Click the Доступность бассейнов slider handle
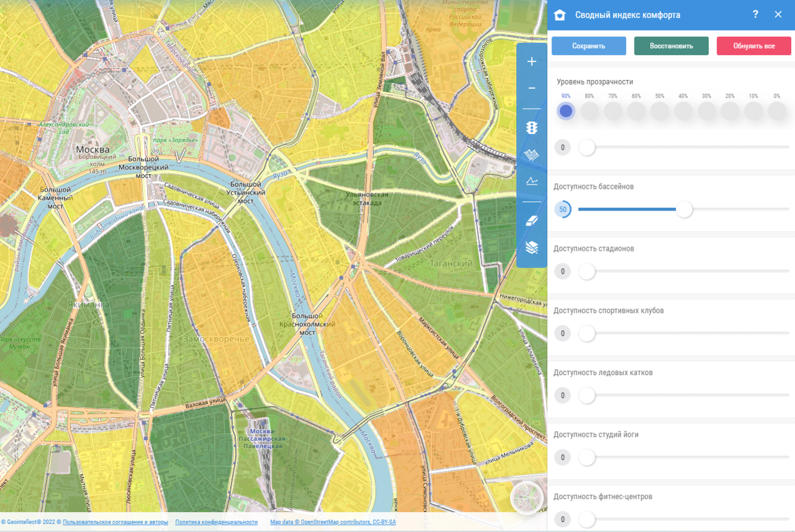 [684, 209]
